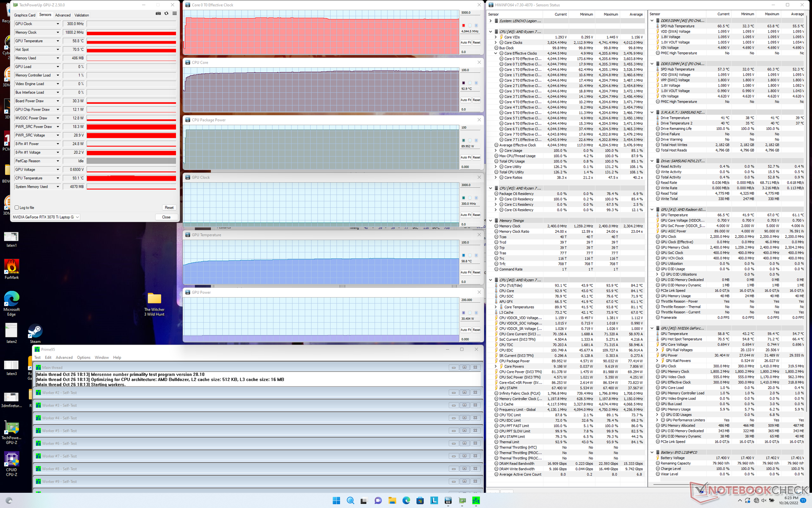
Task: Open Help menu in Prime95
Action: (117, 357)
